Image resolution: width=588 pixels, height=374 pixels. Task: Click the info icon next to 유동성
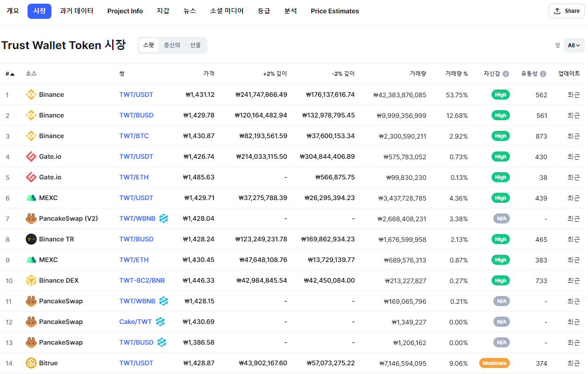tap(543, 74)
